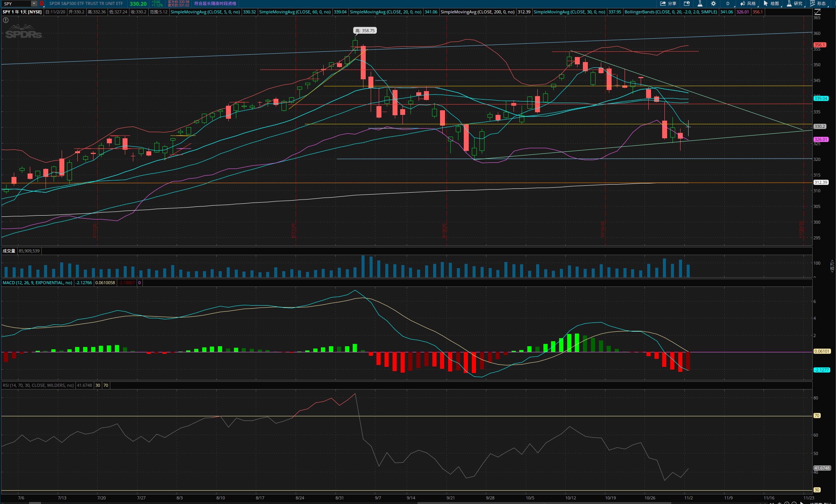Click the chart alert info circle icon
The width and height of the screenshot is (836, 504).
(6, 20)
